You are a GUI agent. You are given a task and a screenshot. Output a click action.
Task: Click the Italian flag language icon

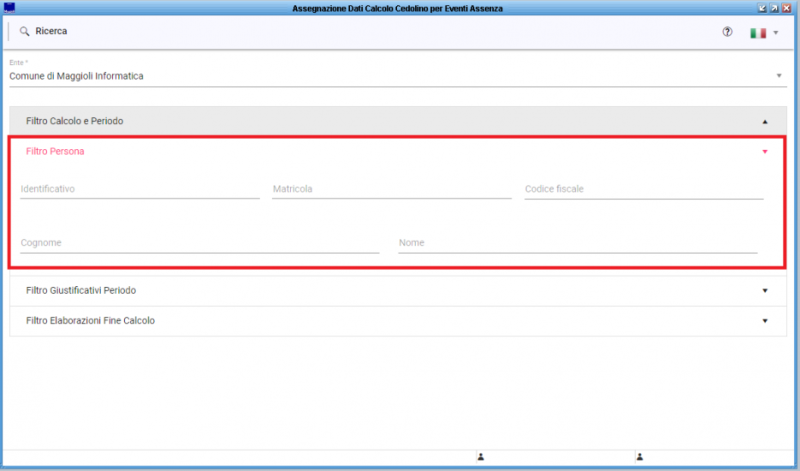(758, 33)
